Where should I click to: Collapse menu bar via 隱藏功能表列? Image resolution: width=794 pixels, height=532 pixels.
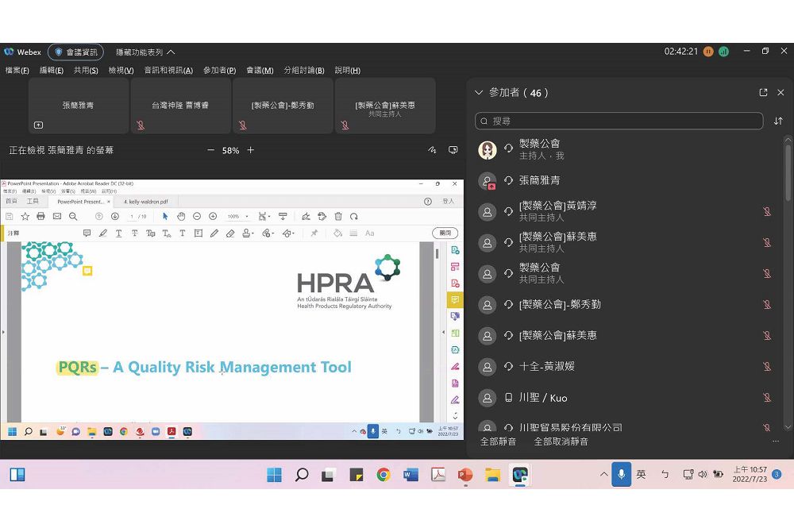click(x=145, y=52)
